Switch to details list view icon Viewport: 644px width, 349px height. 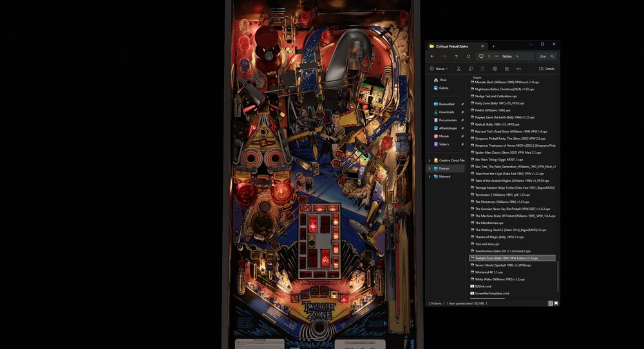(x=551, y=303)
